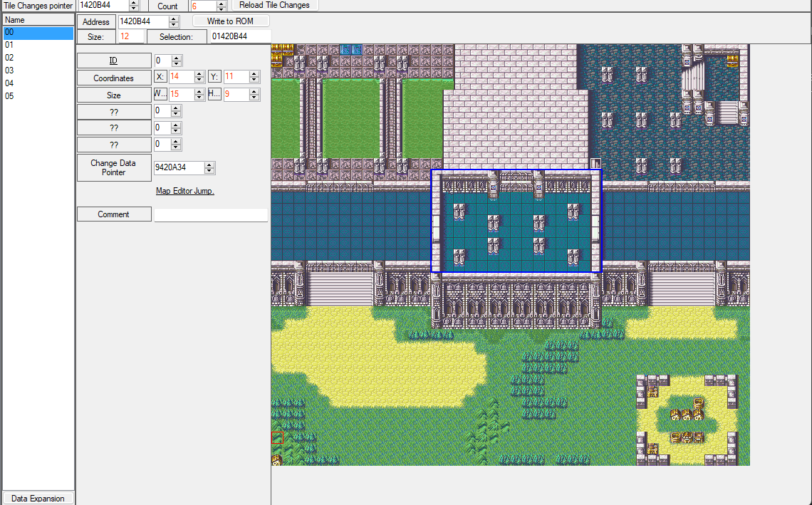The width and height of the screenshot is (812, 505).
Task: Select tile change entry 01
Action: point(38,45)
